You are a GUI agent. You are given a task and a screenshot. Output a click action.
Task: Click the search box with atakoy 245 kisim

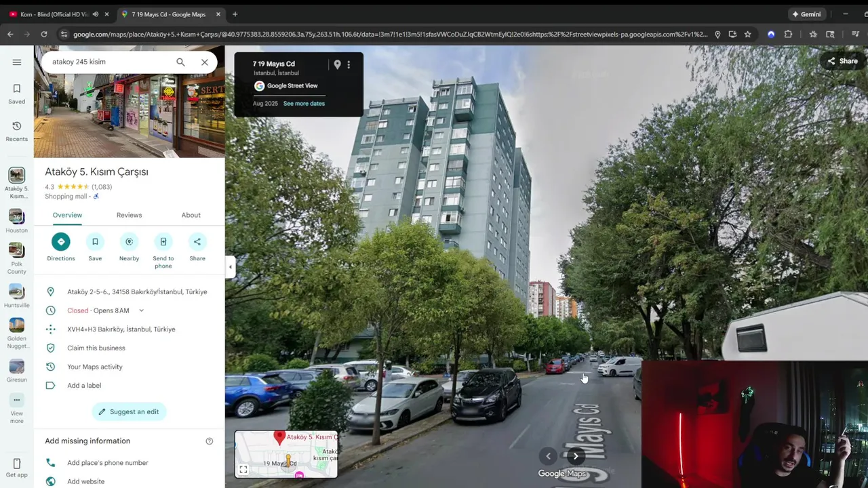pyautogui.click(x=108, y=62)
